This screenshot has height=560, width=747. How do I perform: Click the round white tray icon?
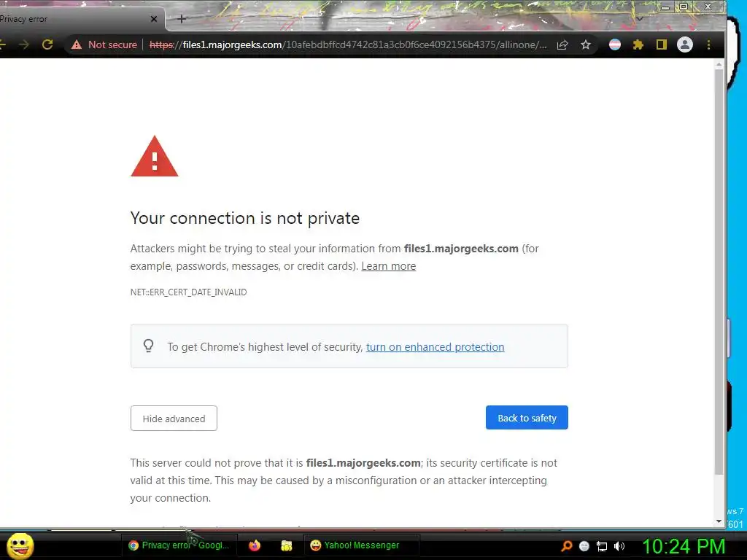tap(584, 546)
